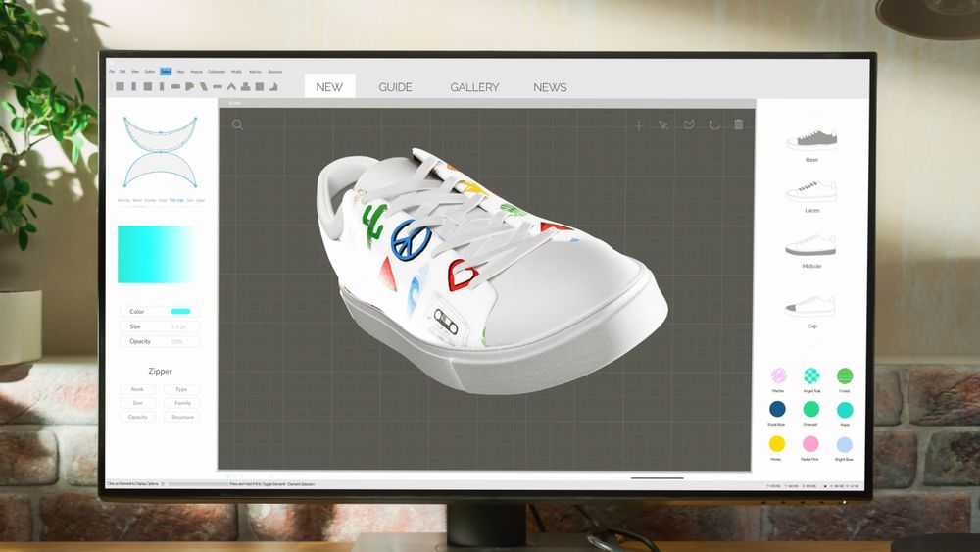This screenshot has width=980, height=552.
Task: Click the magnifier search icon on canvas
Action: [237, 125]
